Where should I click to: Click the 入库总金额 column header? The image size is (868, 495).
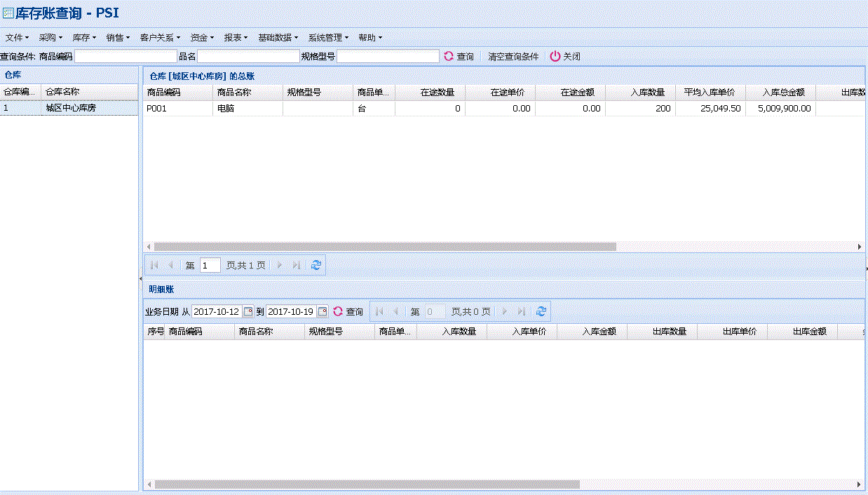tap(780, 93)
